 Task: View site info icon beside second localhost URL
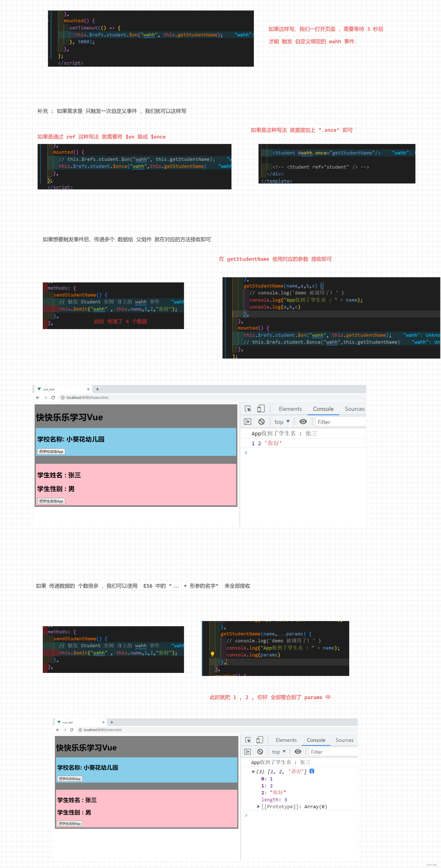click(x=80, y=730)
